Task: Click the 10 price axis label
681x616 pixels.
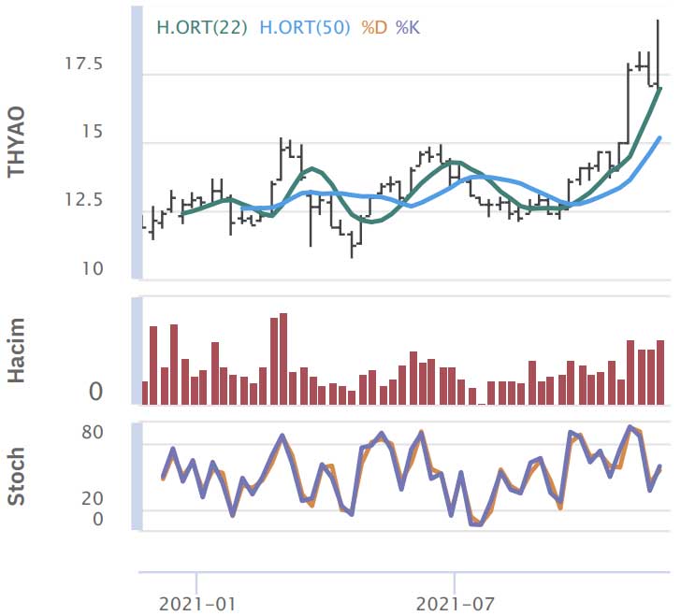Action: coord(92,268)
